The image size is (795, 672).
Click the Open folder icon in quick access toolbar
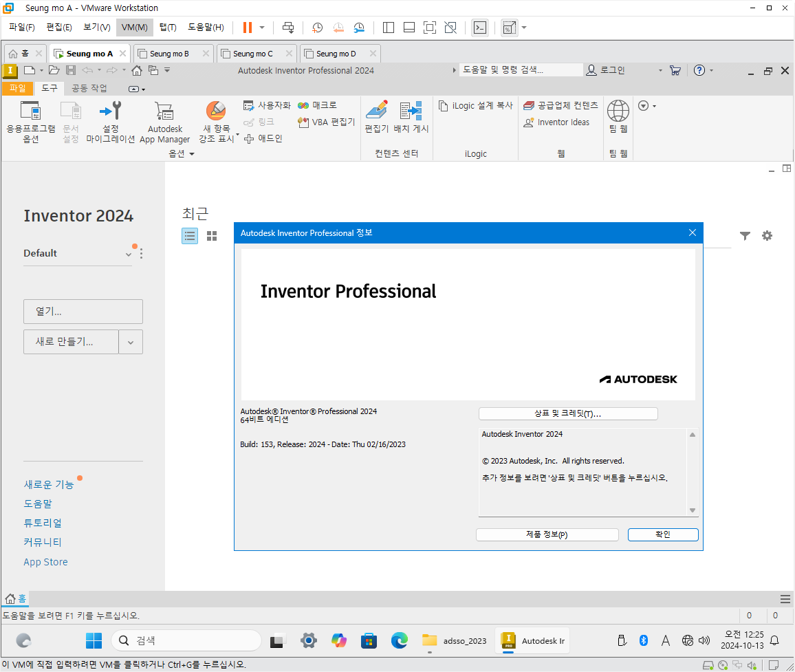coord(54,70)
